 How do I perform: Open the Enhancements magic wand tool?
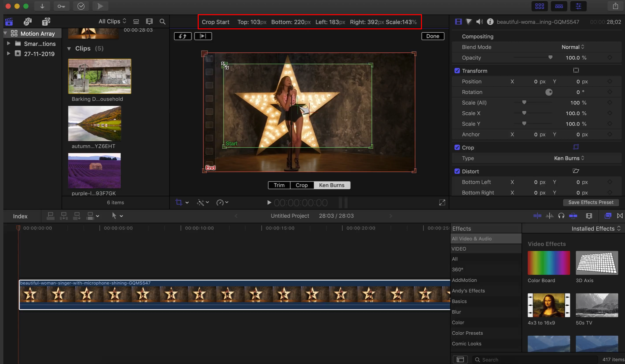point(201,202)
